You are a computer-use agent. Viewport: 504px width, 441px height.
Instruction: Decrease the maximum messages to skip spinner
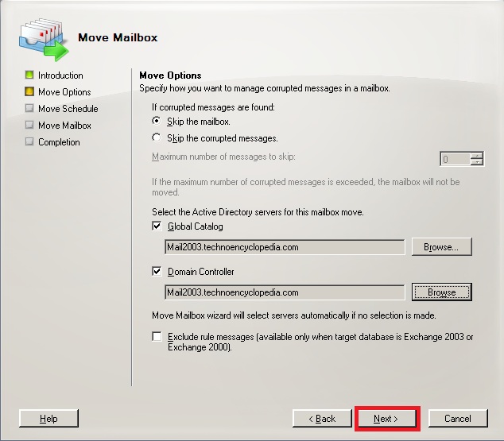[477, 162]
